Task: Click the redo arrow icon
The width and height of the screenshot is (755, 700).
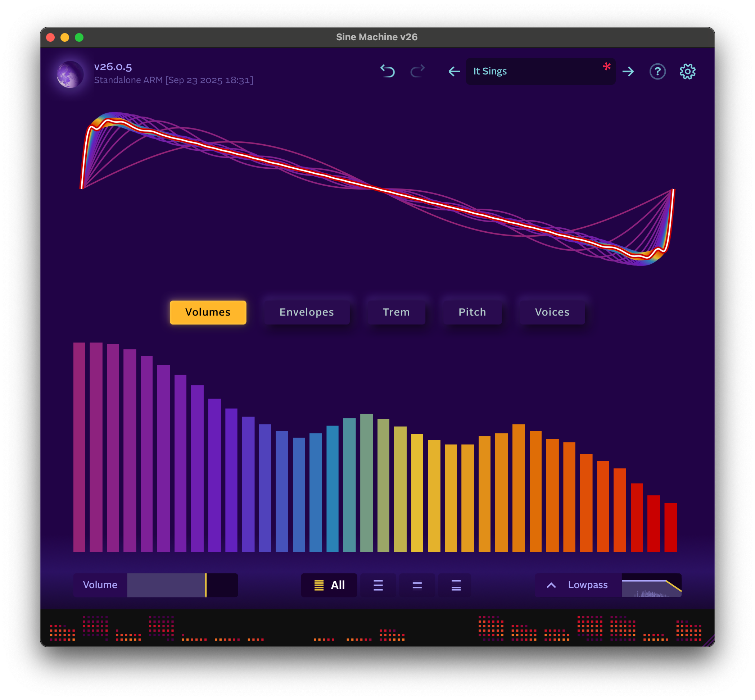Action: (417, 71)
